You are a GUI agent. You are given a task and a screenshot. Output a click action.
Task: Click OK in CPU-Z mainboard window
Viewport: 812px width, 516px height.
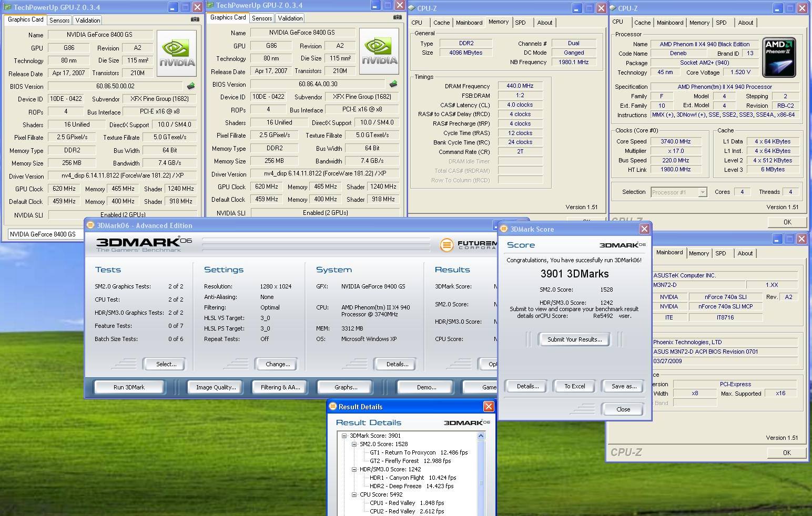787,452
